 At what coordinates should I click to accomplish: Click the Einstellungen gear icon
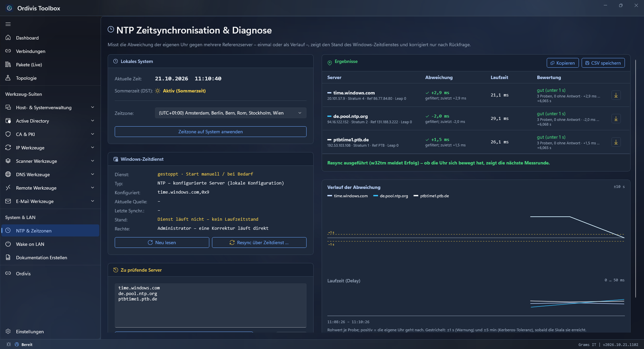8,331
